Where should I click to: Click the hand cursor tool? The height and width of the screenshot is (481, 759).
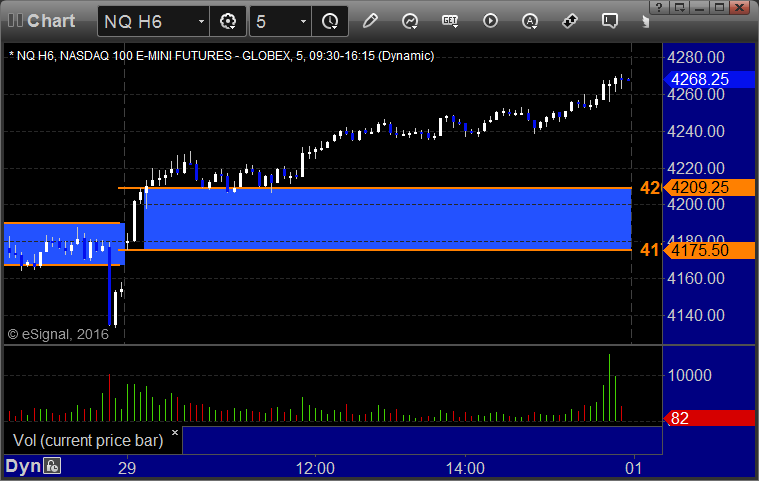[x=645, y=21]
